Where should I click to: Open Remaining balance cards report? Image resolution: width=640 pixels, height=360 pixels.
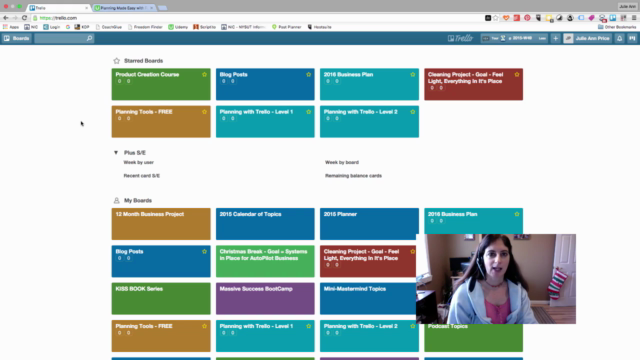pyautogui.click(x=353, y=176)
